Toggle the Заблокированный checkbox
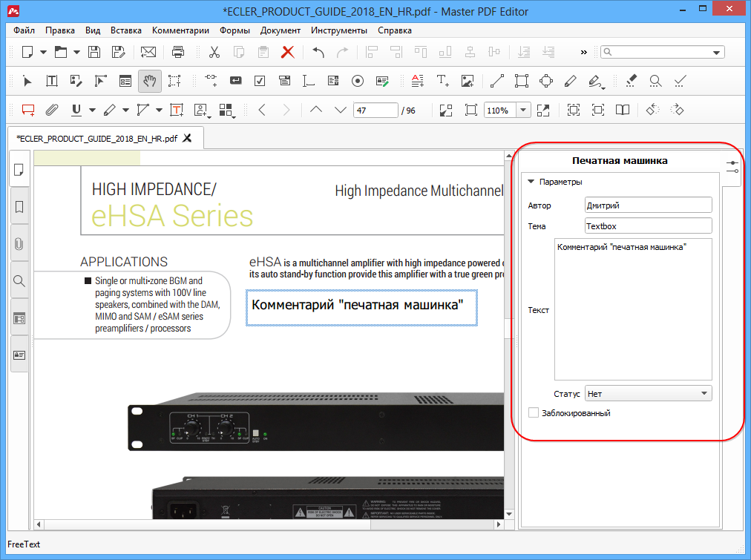751x560 pixels. tap(533, 413)
